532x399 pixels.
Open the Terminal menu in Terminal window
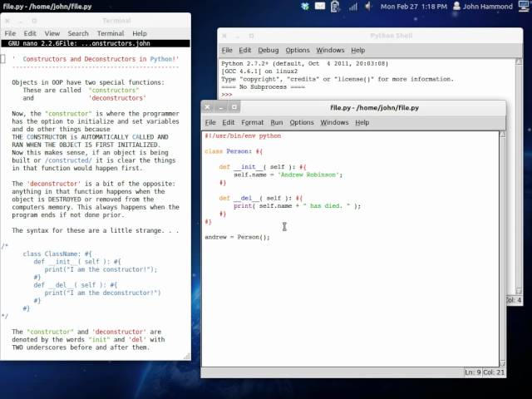111,33
